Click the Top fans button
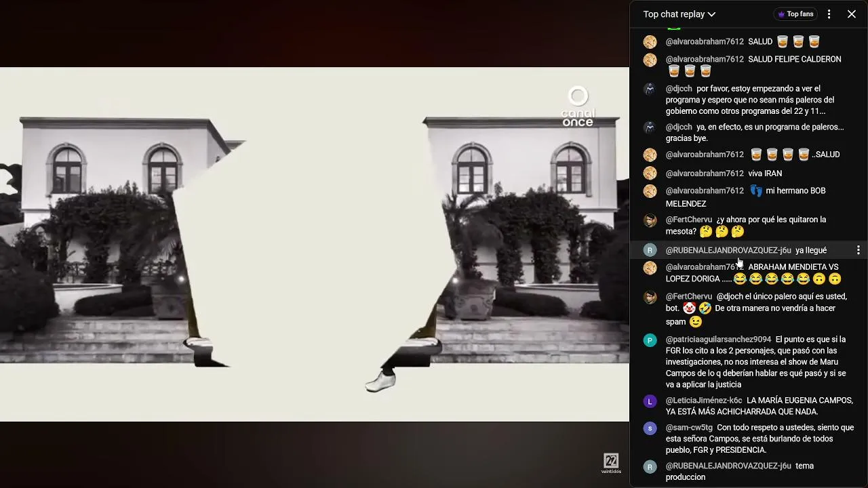This screenshot has height=488, width=868. click(795, 14)
